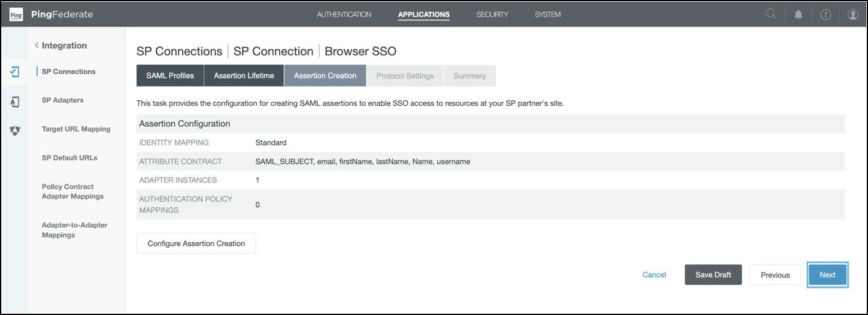Select the top Integration sidebar icon
Screen dimensions: 868x315
15,72
